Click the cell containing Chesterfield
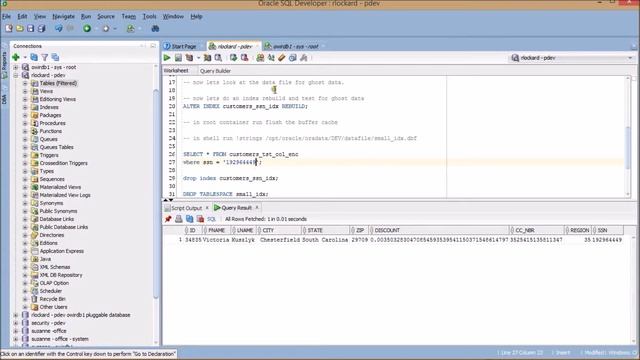Screen dimensions: 640x360 (x=280, y=240)
